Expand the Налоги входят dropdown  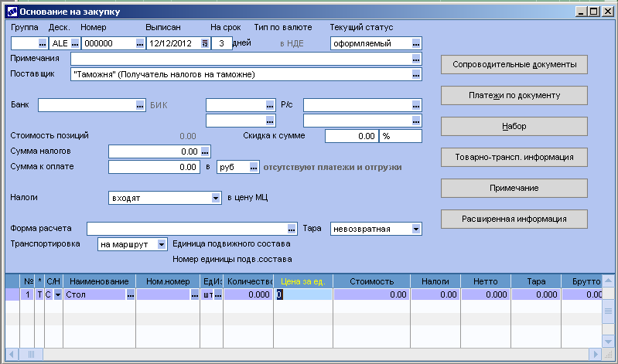pos(216,198)
